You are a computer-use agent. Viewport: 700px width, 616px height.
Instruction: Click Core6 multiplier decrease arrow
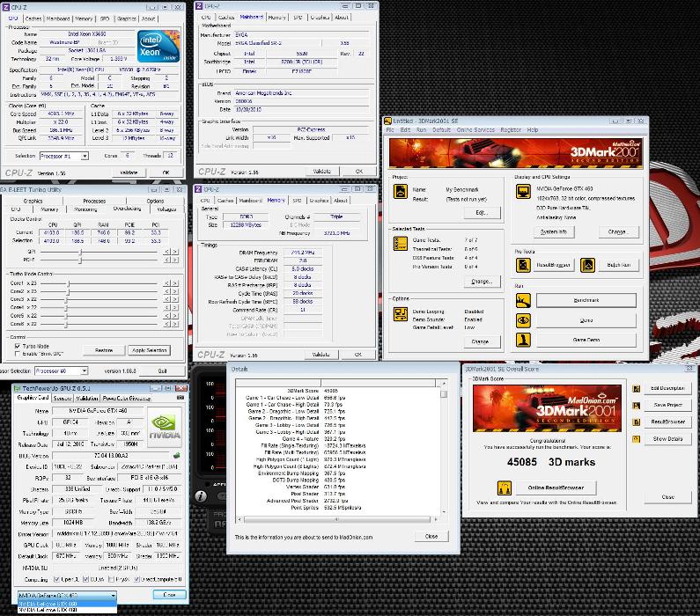(x=166, y=324)
